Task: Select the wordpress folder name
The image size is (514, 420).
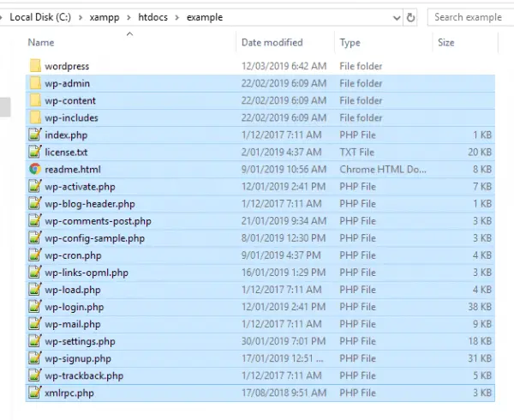Action: point(67,66)
